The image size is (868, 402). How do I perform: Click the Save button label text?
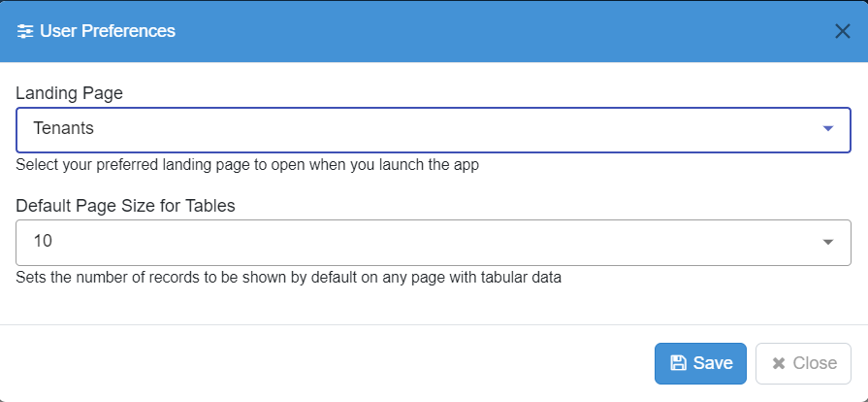[713, 363]
